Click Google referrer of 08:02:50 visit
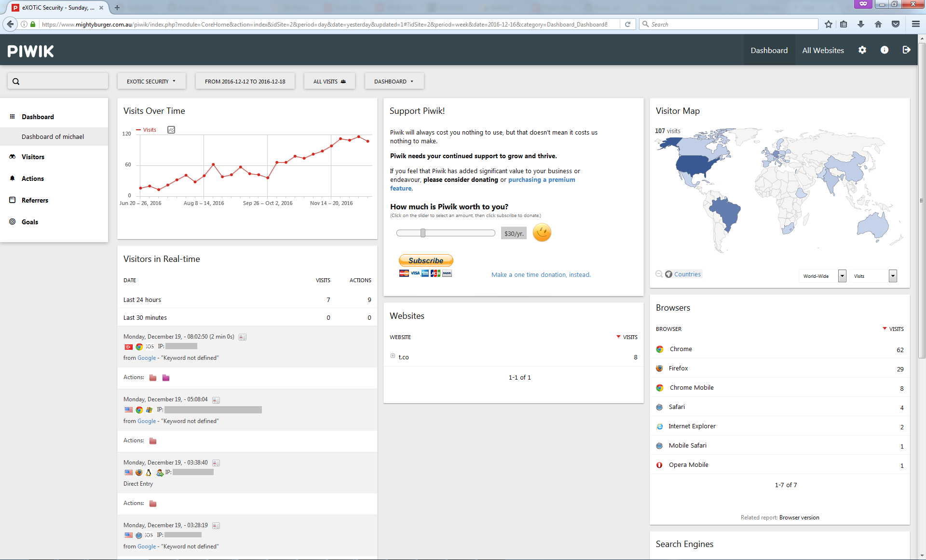 (147, 358)
